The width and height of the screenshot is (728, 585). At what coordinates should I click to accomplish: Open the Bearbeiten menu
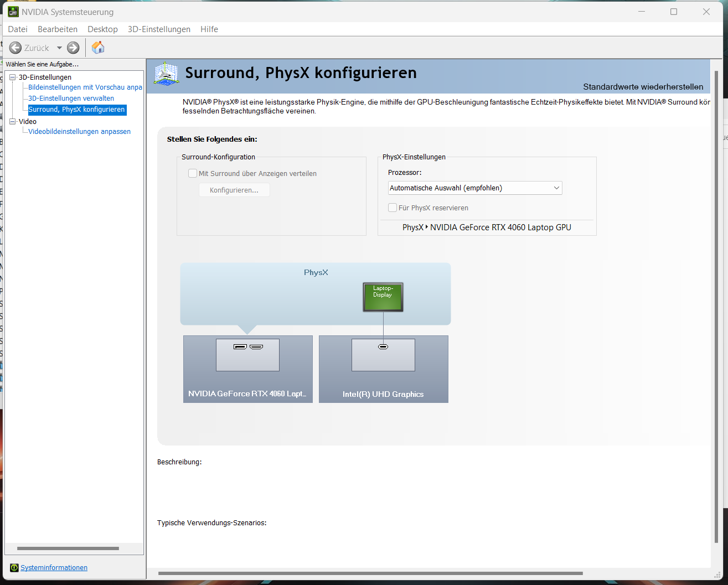pos(58,29)
